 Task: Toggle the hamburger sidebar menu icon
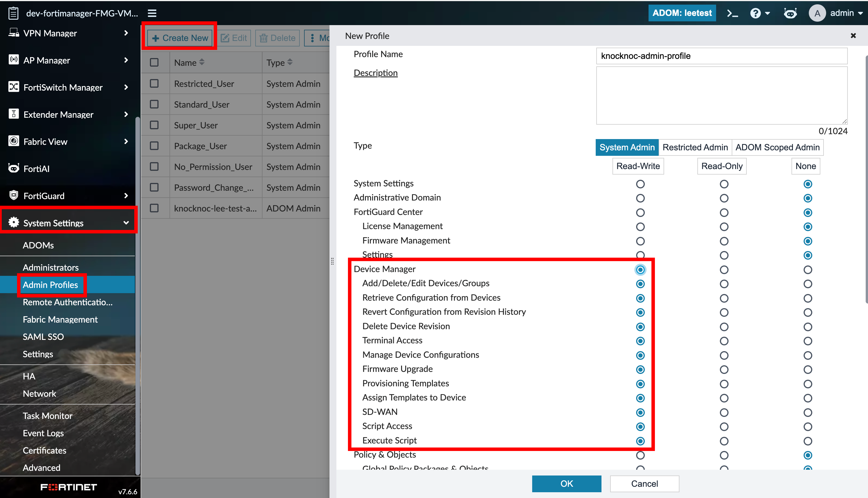(152, 13)
